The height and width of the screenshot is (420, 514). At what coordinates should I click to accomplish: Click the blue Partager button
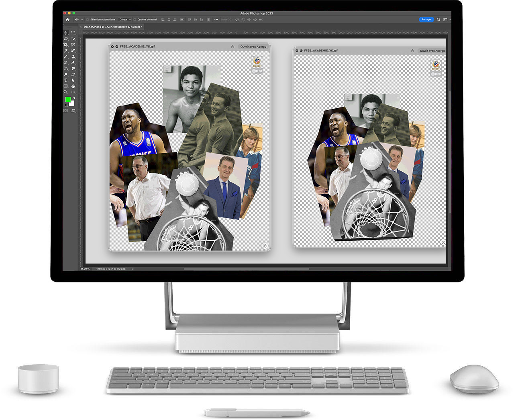[426, 19]
